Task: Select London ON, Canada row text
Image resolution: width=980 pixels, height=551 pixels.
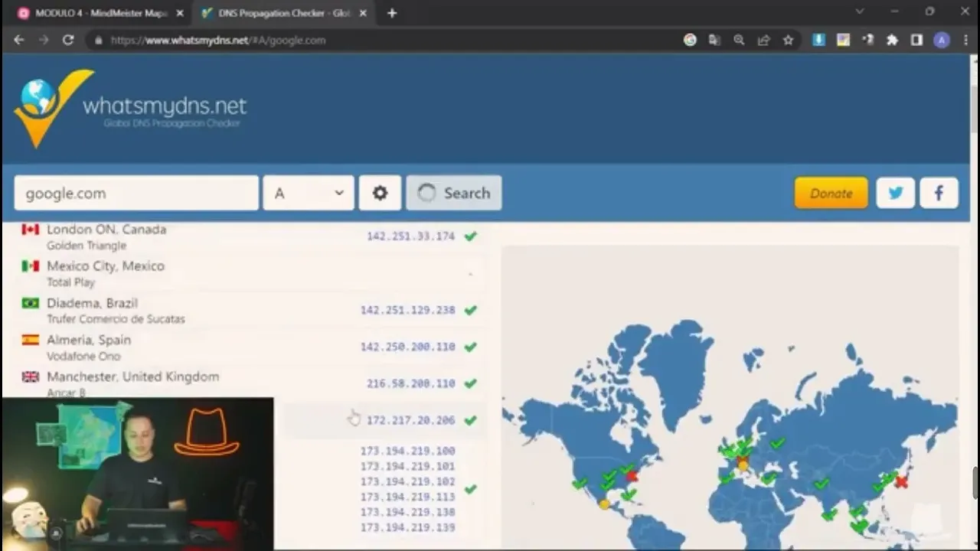Action: pyautogui.click(x=106, y=230)
